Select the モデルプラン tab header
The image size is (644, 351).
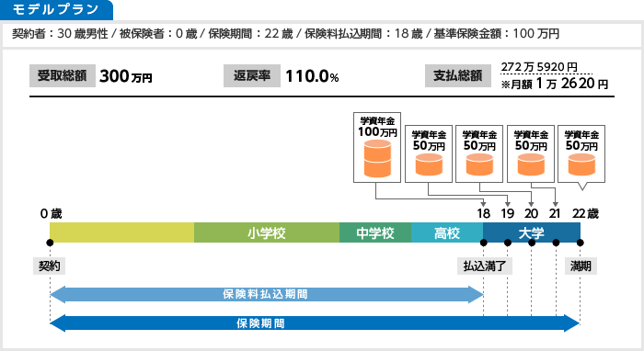(x=56, y=10)
